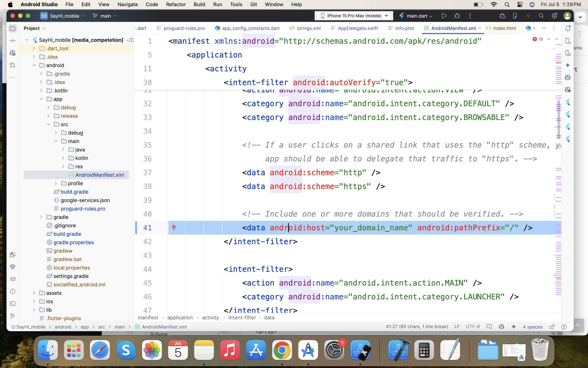Image resolution: width=588 pixels, height=368 pixels.
Task: Open the Device Mirroring phone icon in toolbar
Action: pos(515,16)
